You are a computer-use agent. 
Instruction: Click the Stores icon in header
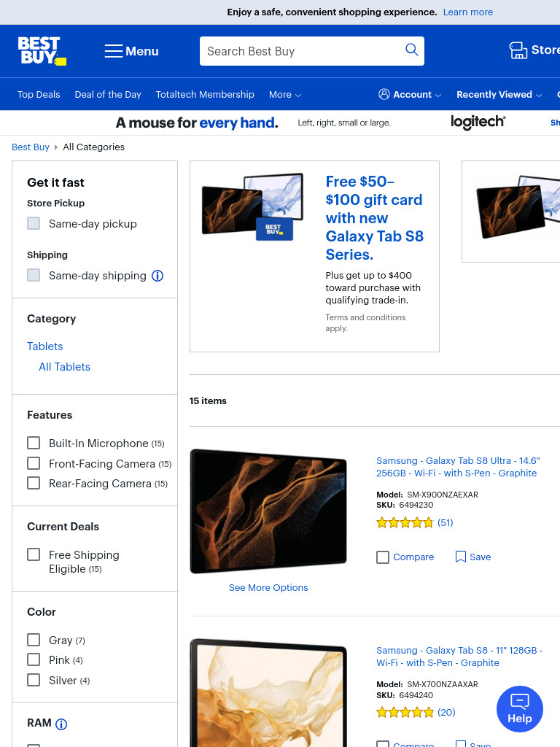pos(518,50)
